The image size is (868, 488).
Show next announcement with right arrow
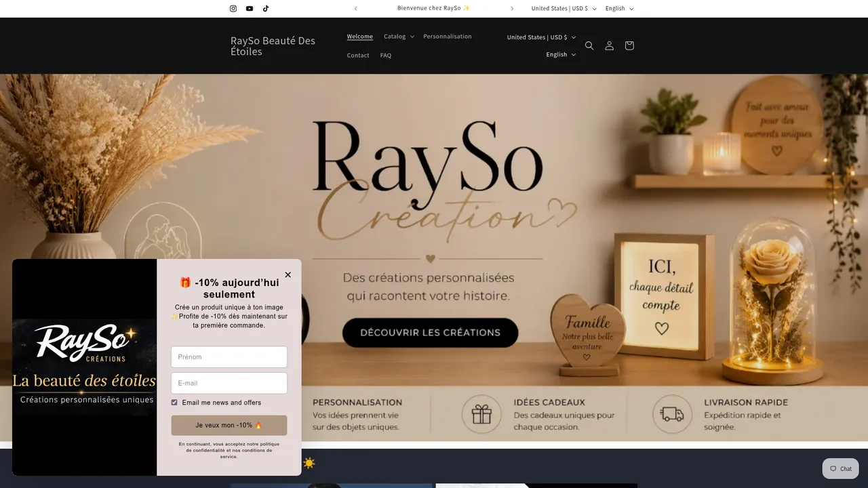(x=512, y=9)
